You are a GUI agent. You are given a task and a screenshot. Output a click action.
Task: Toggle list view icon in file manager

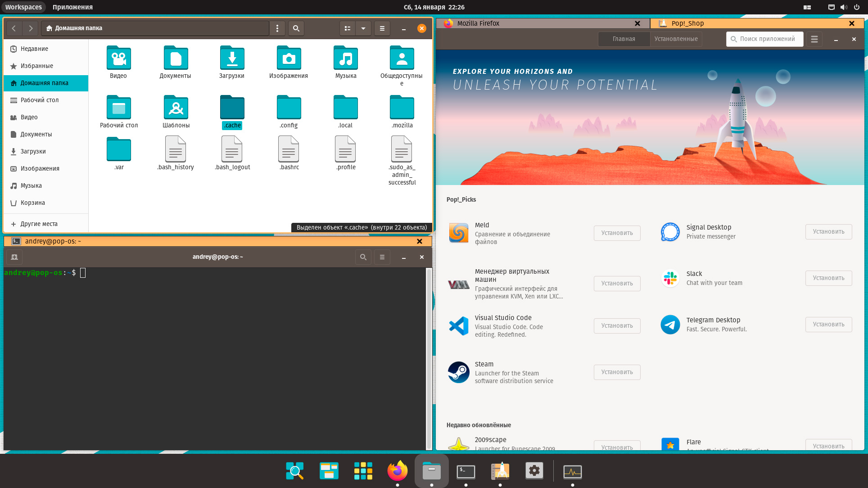pyautogui.click(x=348, y=28)
